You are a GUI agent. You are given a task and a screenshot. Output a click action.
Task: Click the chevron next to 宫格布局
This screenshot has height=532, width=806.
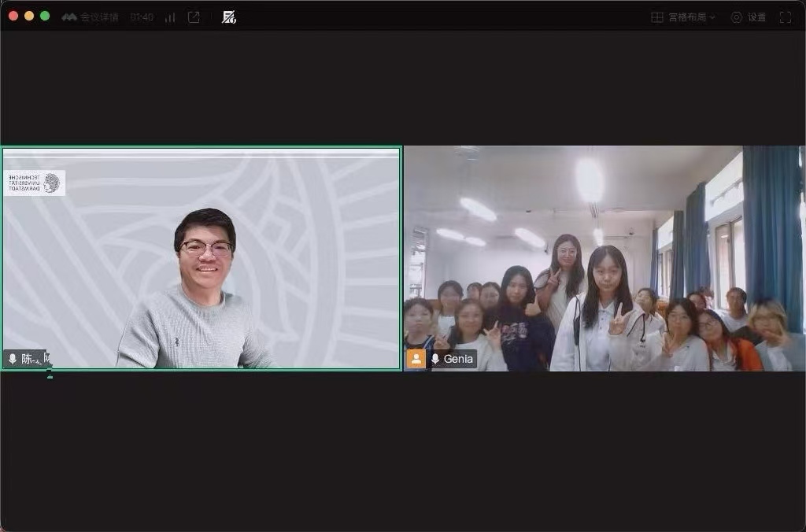point(712,17)
